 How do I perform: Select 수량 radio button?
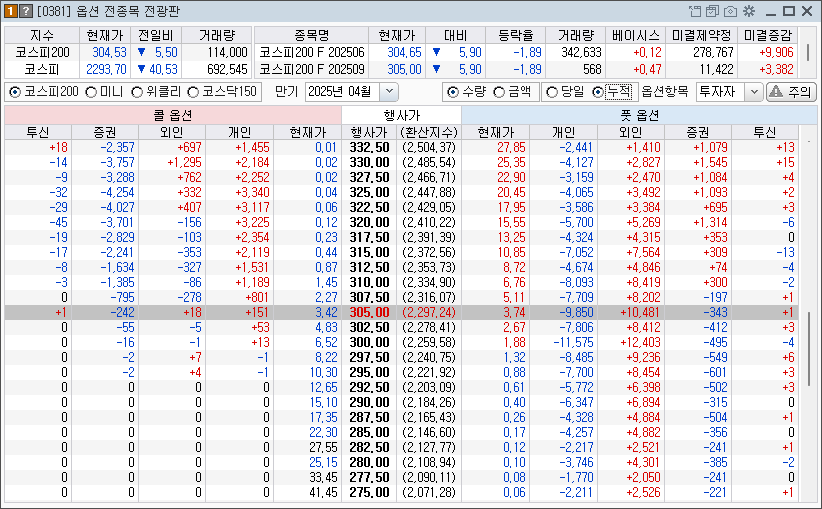point(453,92)
